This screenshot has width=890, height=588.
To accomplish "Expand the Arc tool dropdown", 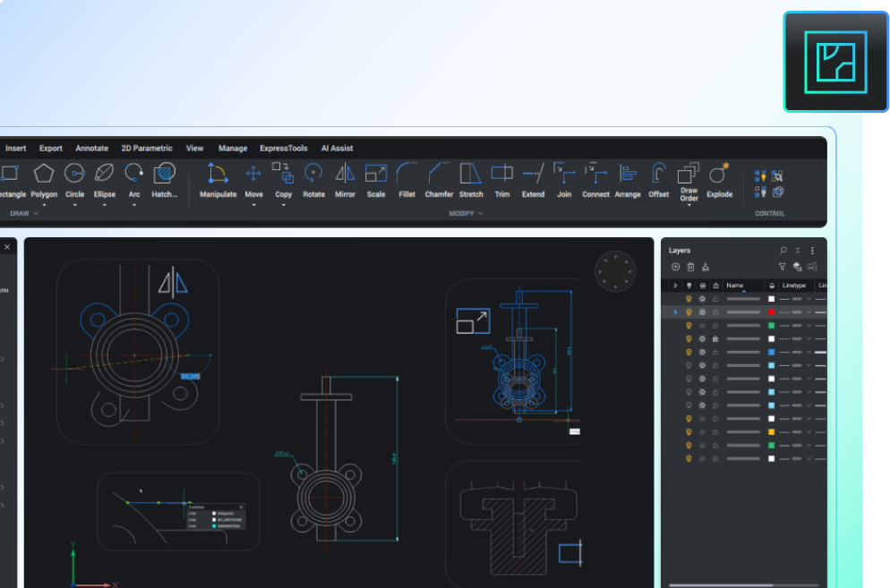I will point(134,205).
